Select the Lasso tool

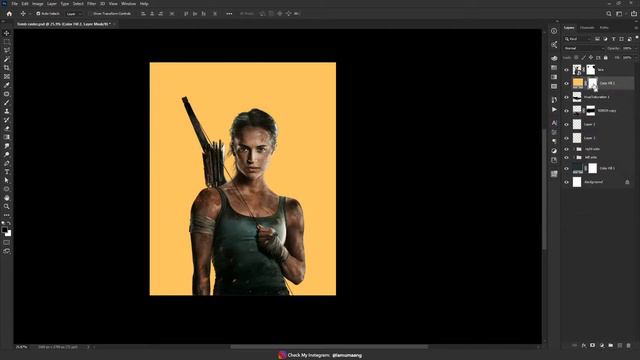tap(7, 50)
